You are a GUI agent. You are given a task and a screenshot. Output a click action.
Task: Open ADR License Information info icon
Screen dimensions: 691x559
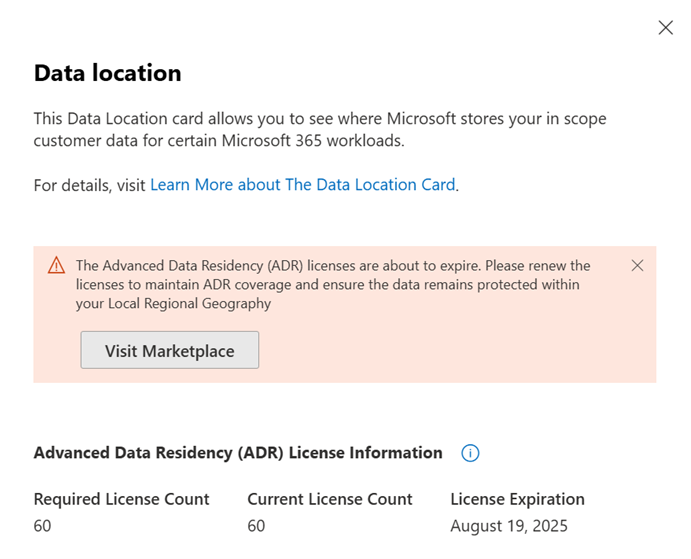(470, 453)
